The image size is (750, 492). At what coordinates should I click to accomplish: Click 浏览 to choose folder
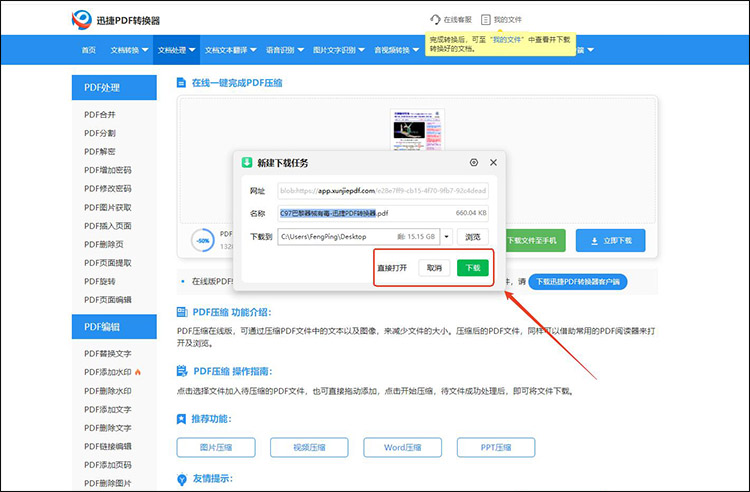coord(473,237)
